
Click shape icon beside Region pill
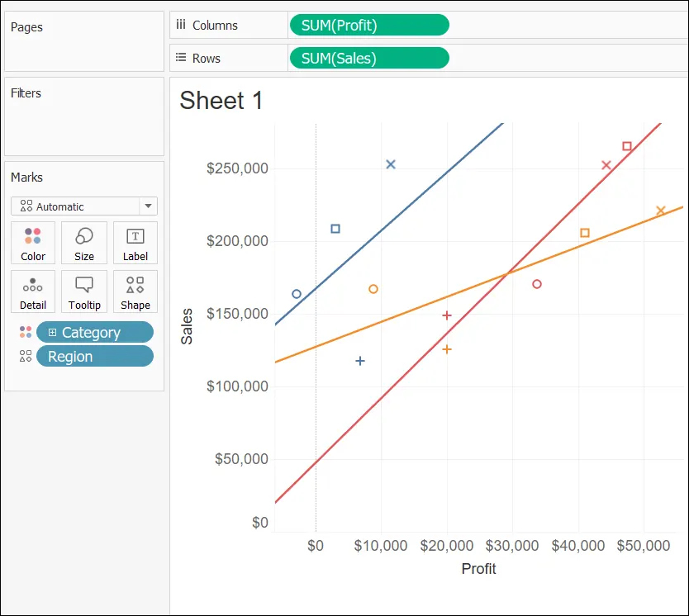click(x=26, y=356)
